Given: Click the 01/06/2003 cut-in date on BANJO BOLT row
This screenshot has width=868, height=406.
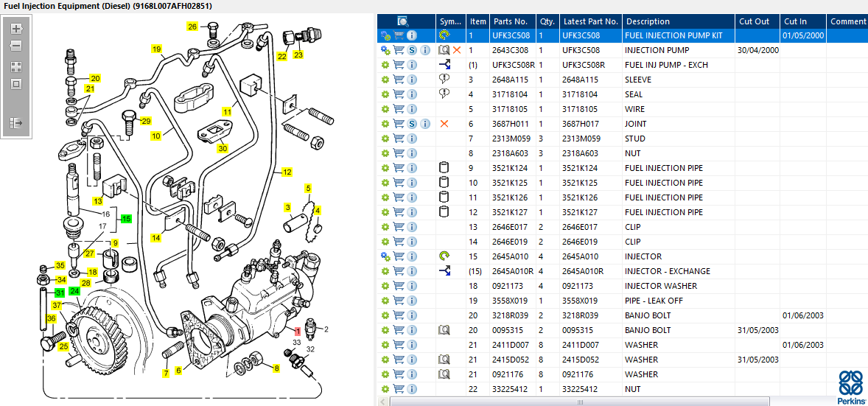Looking at the screenshot, I should click(802, 315).
